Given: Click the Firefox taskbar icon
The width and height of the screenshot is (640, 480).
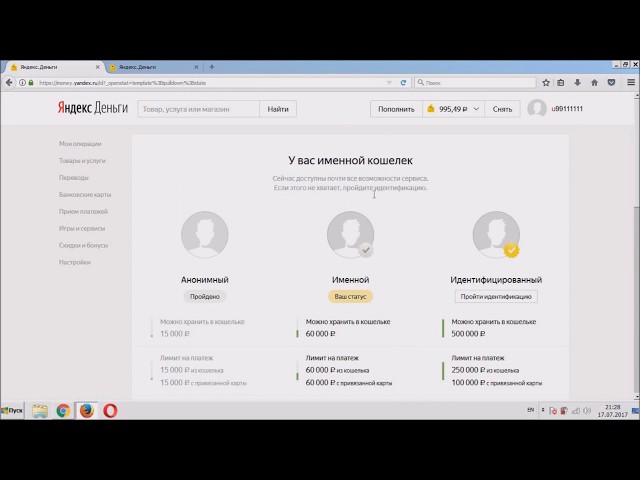Looking at the screenshot, I should point(87,411).
